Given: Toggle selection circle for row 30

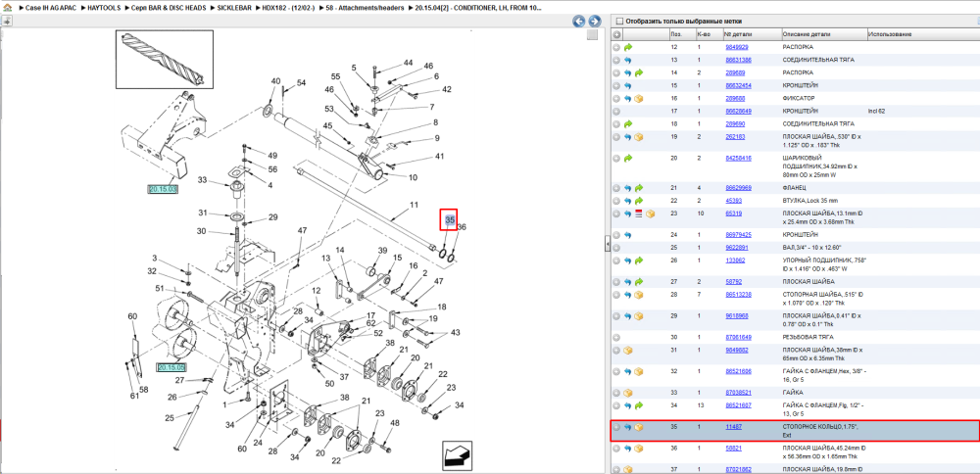Looking at the screenshot, I should (x=616, y=337).
